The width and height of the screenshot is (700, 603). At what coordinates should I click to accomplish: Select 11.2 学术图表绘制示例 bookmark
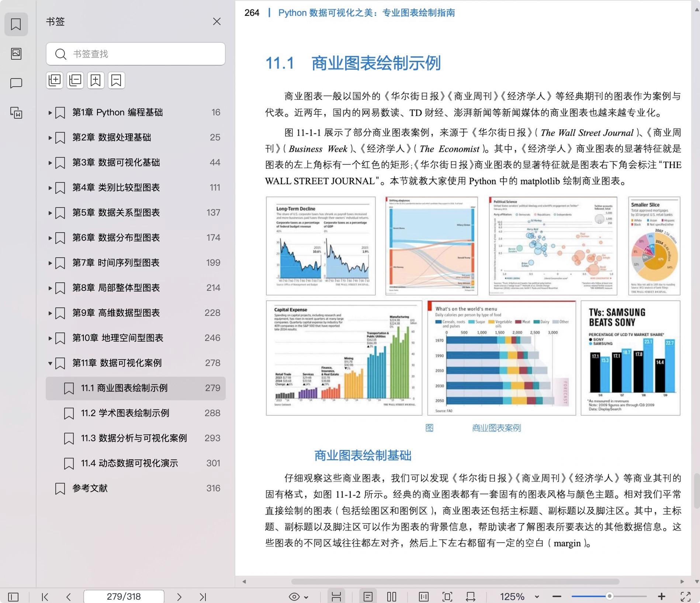(136, 413)
